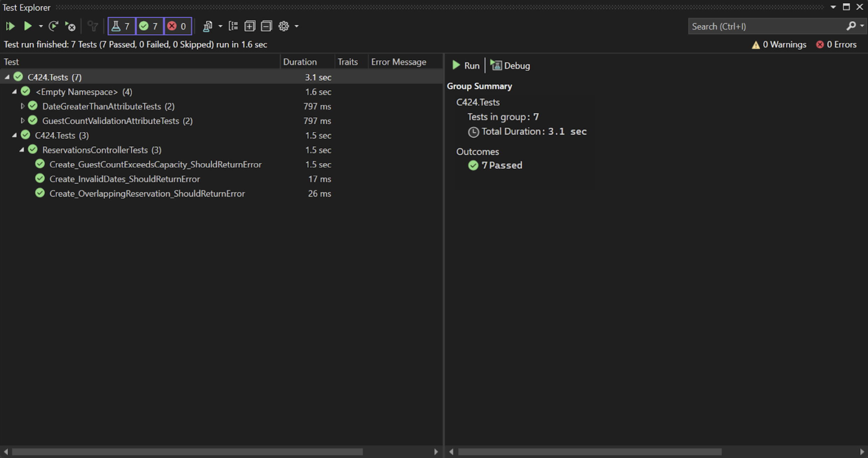This screenshot has height=458, width=868.
Task: Toggle the total tests filter showing 7
Action: [121, 26]
